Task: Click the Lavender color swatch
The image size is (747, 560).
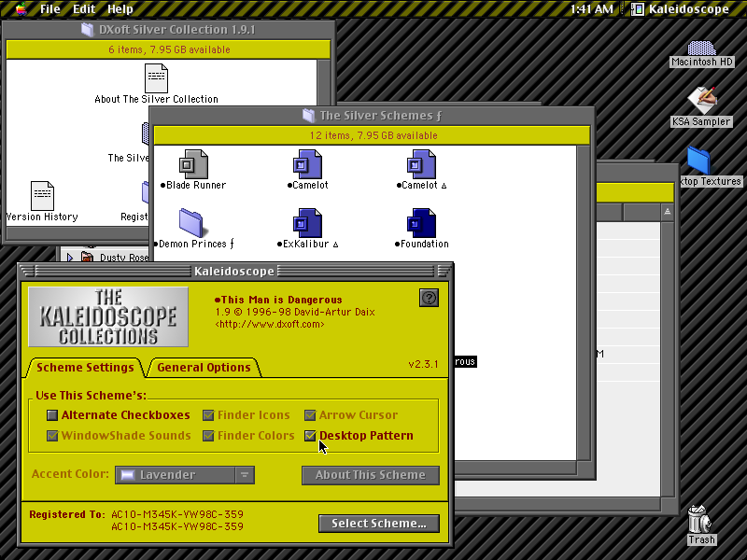Action: click(x=127, y=475)
